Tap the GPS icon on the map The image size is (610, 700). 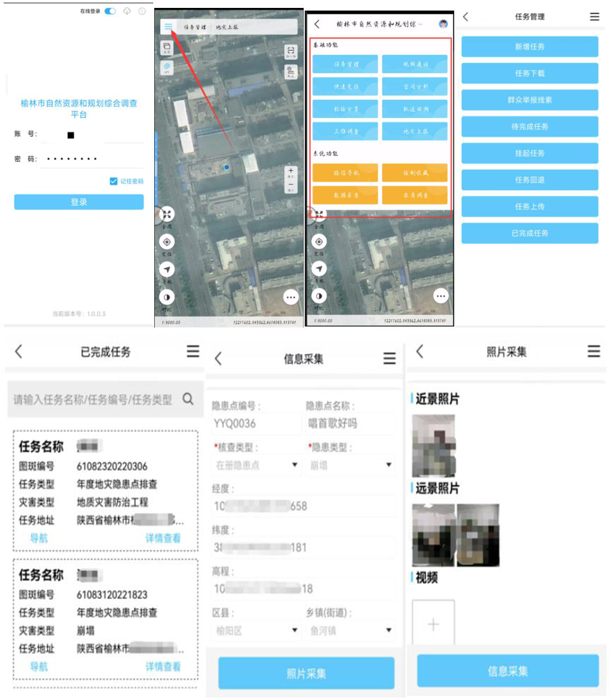[x=166, y=68]
